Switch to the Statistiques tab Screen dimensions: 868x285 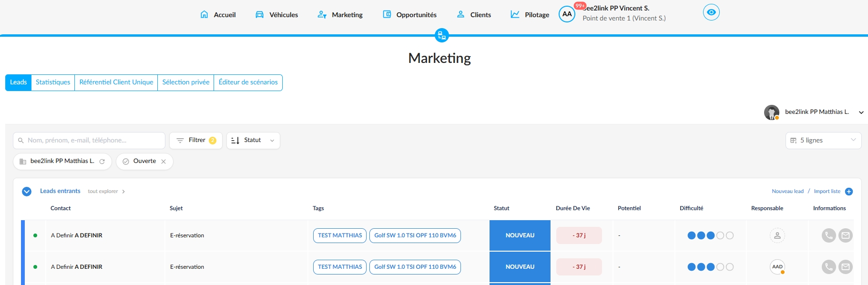53,82
